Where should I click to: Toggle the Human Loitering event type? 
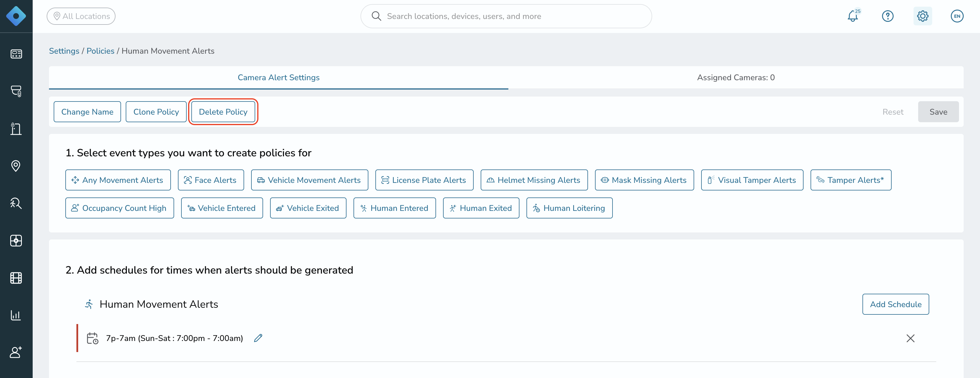pos(569,208)
